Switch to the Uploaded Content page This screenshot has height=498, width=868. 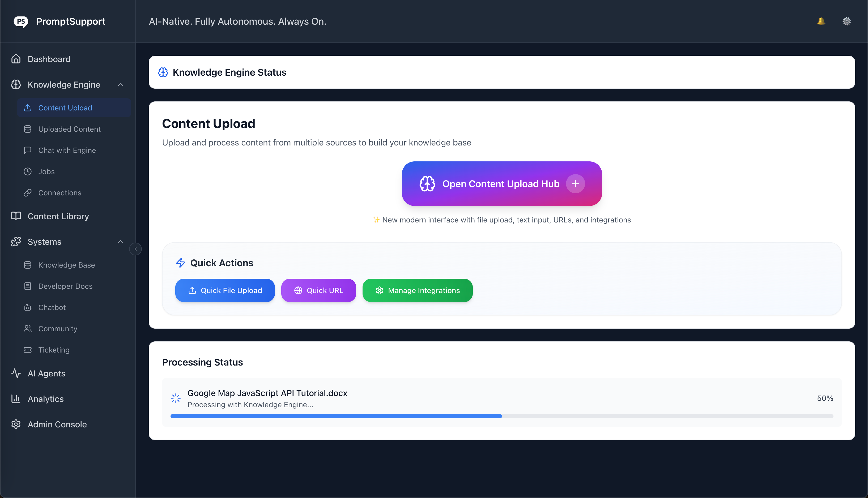pyautogui.click(x=69, y=129)
